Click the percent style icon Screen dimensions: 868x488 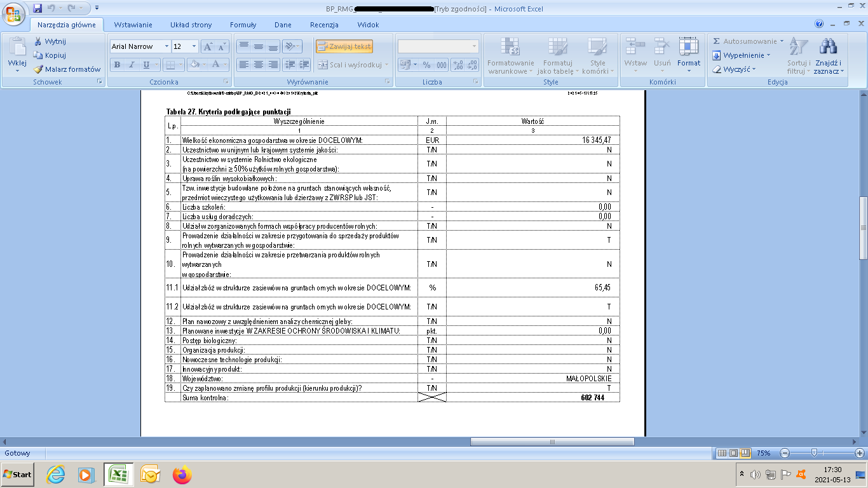(x=426, y=65)
